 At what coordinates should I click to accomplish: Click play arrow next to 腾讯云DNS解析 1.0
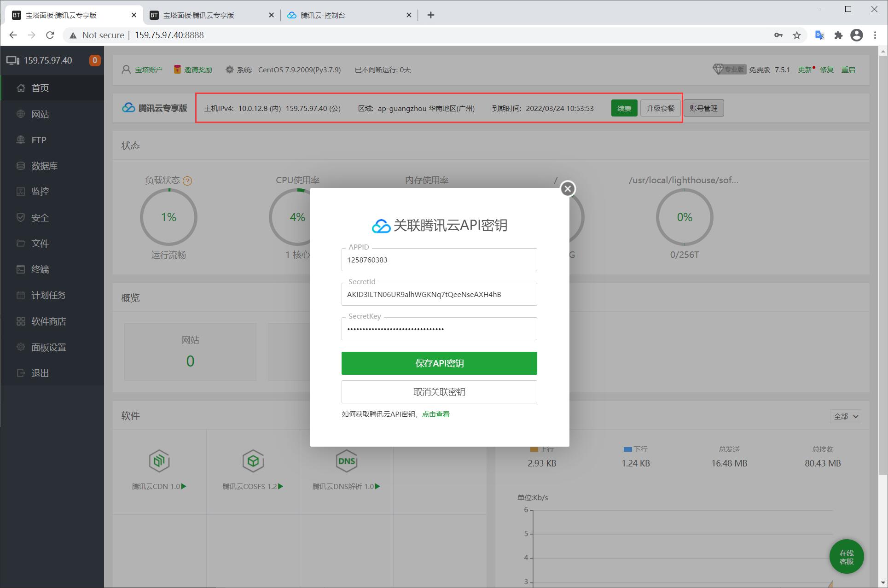click(378, 486)
